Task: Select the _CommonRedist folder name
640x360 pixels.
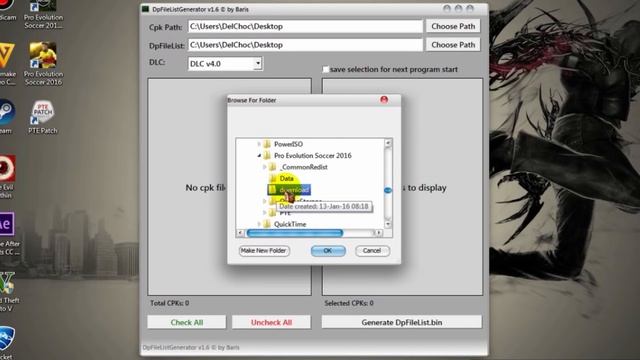Action: coord(304,167)
